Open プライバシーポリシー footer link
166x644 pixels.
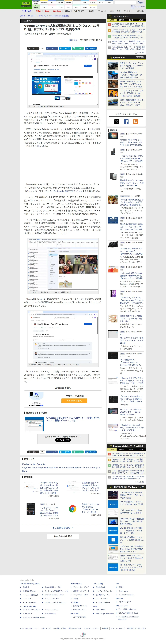[91, 628]
